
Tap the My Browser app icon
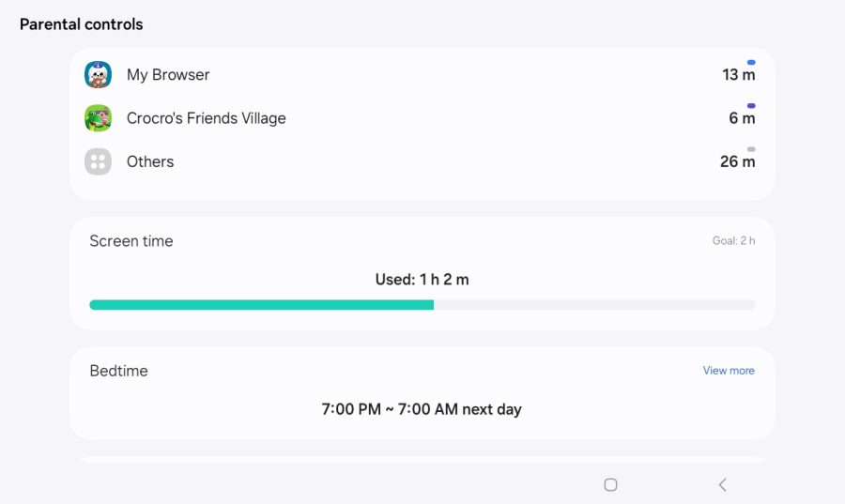coord(98,75)
